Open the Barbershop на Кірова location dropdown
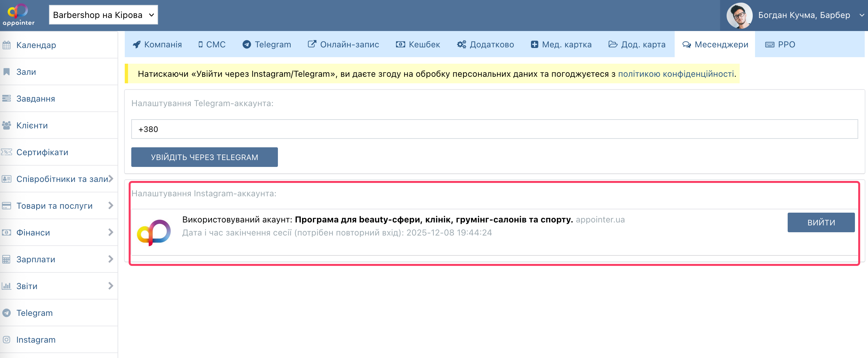Screen dimensions: 868x358 [x=103, y=15]
